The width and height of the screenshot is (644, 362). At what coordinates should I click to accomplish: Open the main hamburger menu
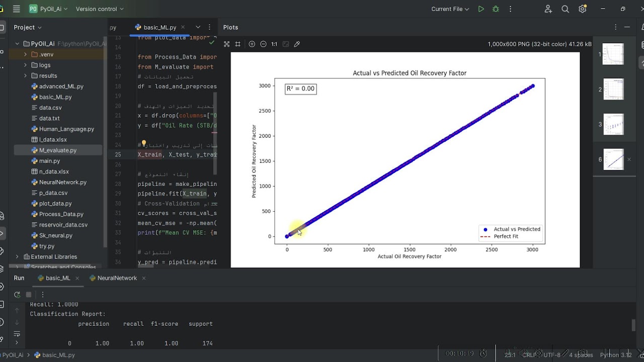click(x=17, y=9)
